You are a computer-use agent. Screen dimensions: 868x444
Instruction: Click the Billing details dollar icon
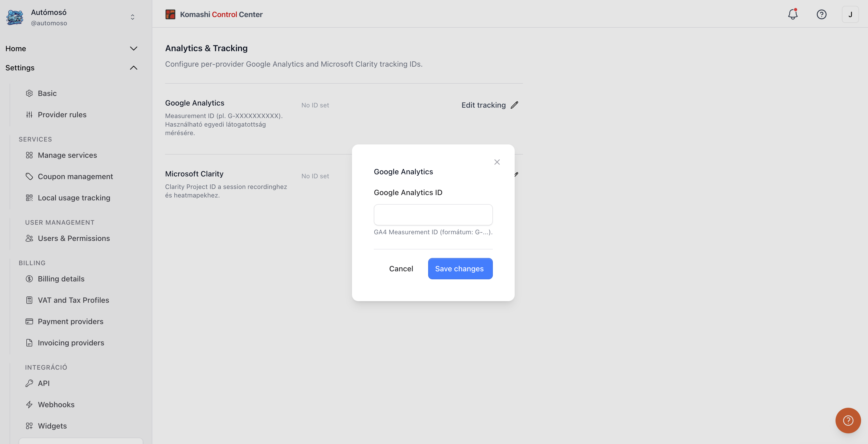[x=29, y=279]
